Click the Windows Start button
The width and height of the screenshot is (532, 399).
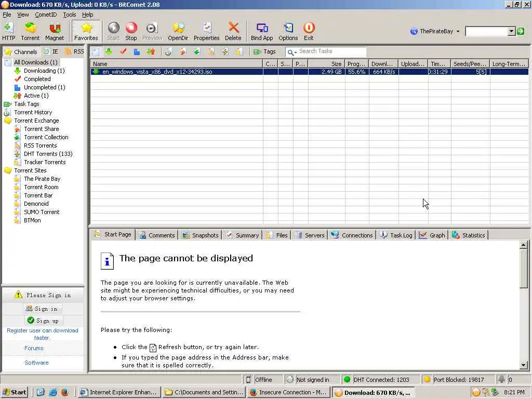14,392
